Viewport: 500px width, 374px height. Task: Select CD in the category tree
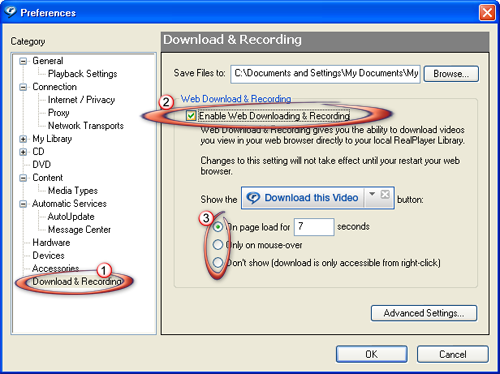pos(38,152)
